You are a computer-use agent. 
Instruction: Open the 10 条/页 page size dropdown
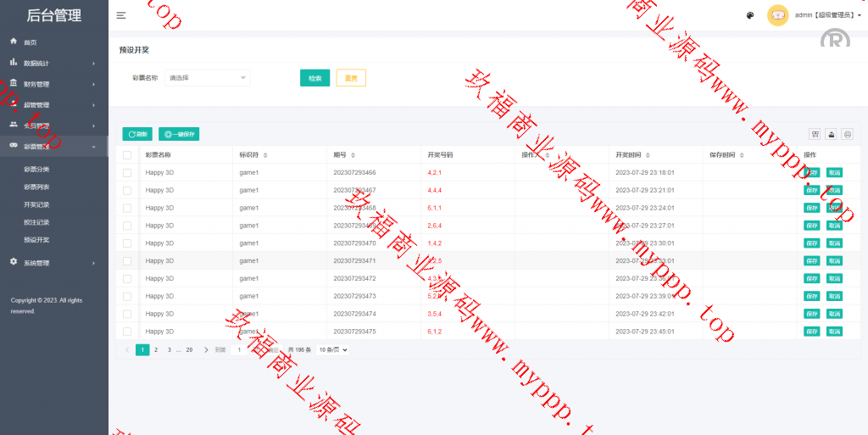click(333, 349)
